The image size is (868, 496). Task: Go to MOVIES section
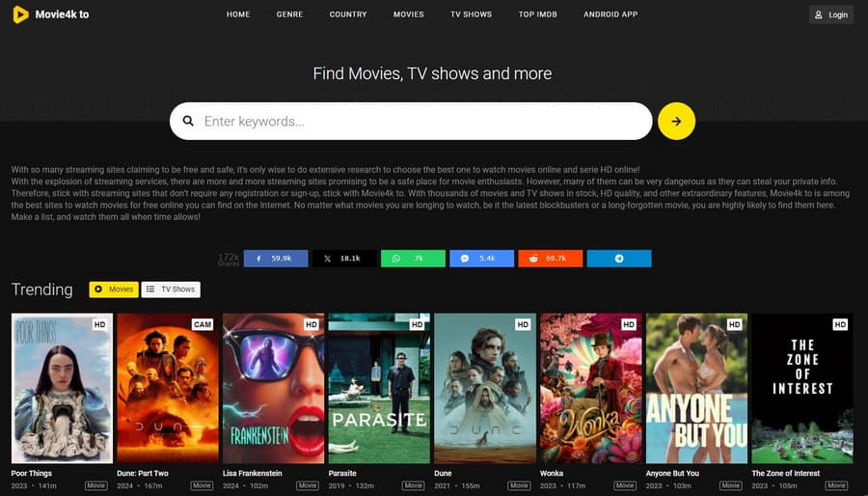tap(409, 14)
